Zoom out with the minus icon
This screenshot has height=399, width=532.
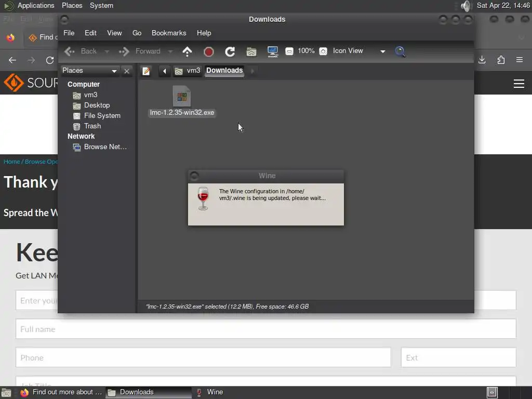pos(289,51)
